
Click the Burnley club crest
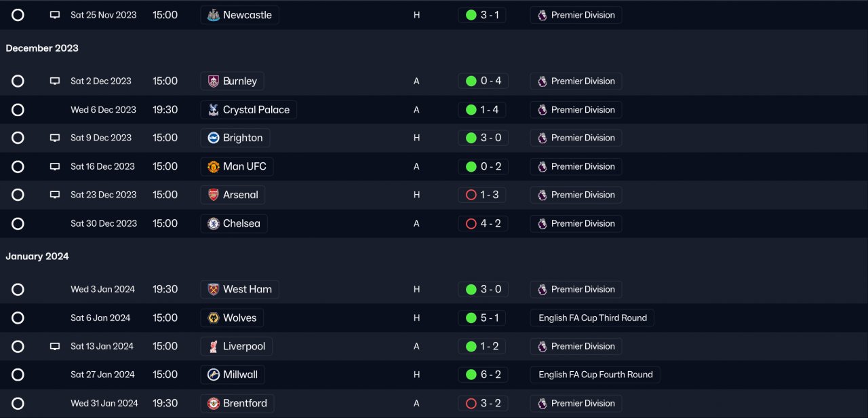click(214, 81)
